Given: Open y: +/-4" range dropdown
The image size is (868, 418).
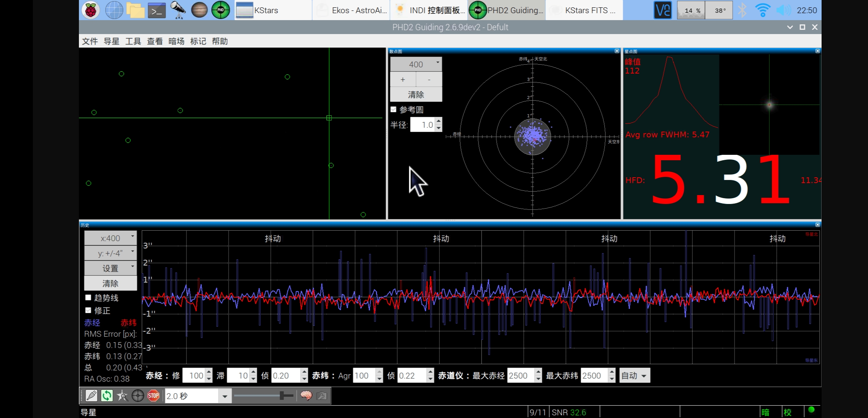Looking at the screenshot, I should (x=111, y=253).
